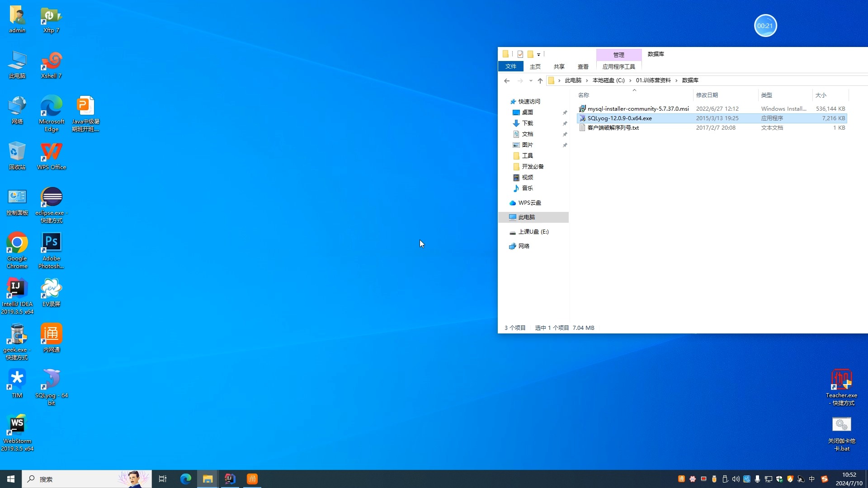Open 文档 in the navigation pane

coord(527,134)
